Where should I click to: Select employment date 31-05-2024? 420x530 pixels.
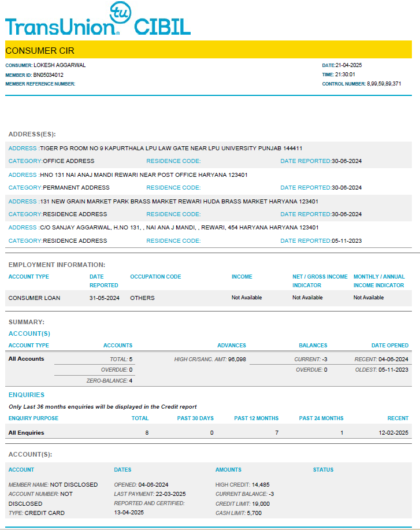click(x=105, y=298)
